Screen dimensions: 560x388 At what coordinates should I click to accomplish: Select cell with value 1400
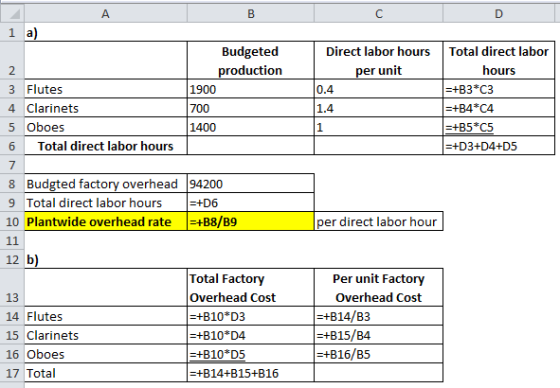click(251, 127)
